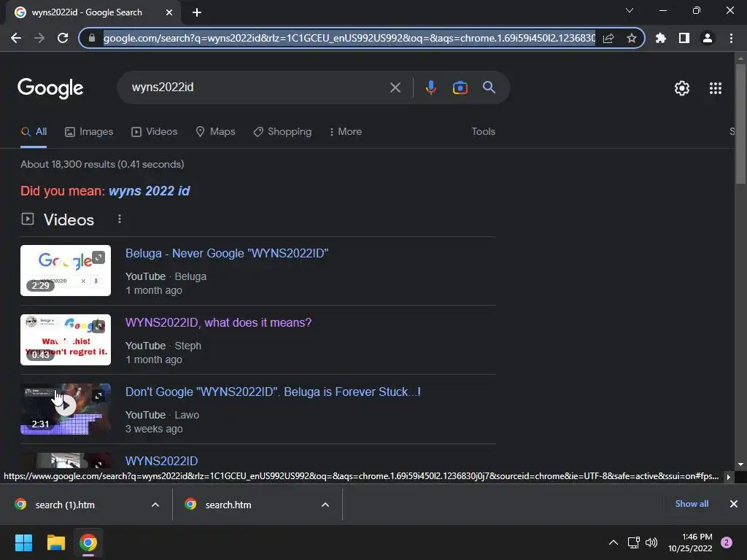The height and width of the screenshot is (560, 747).
Task: Search by image with camera icon
Action: click(460, 87)
